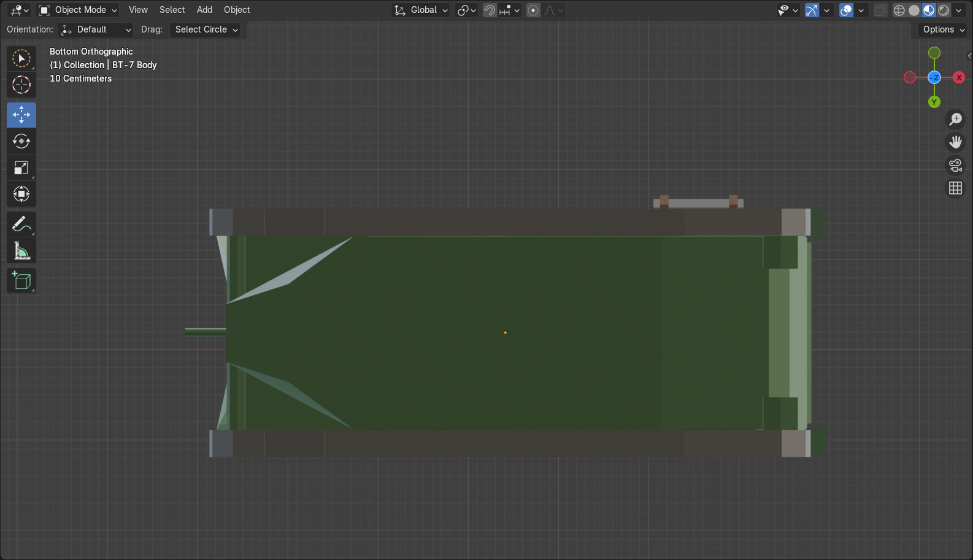
Task: Open Global transform orientation dropdown
Action: tap(421, 10)
